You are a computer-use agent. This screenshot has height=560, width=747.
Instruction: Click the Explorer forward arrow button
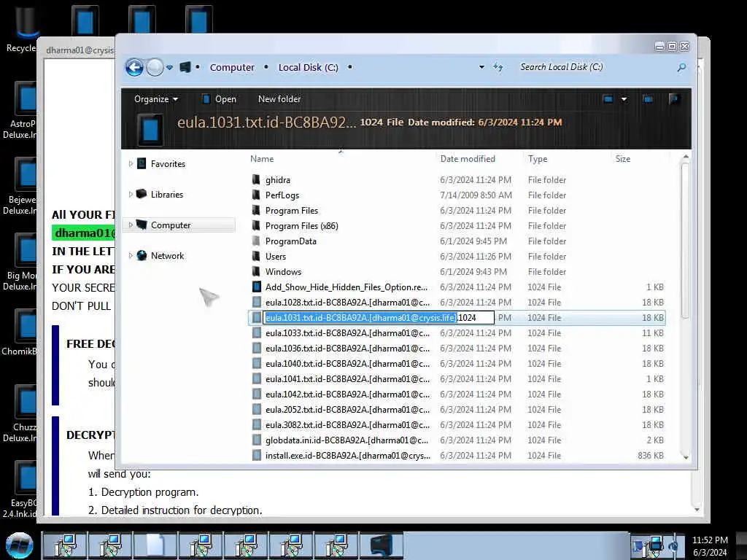pos(155,68)
